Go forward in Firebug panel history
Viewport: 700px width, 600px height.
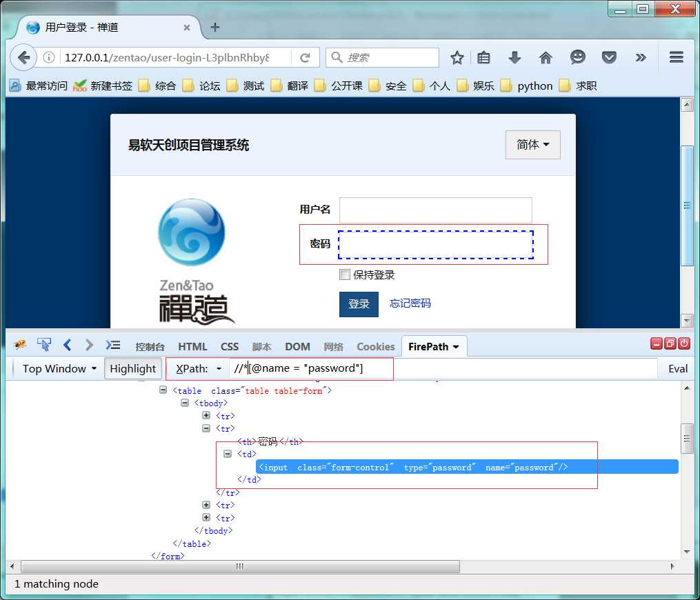tap(89, 345)
